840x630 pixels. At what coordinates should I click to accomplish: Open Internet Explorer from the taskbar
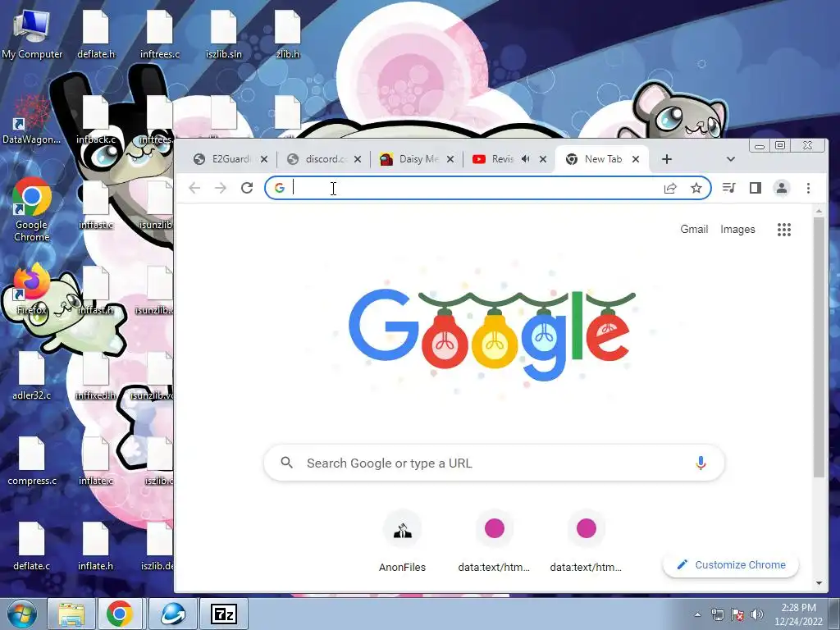click(x=172, y=614)
